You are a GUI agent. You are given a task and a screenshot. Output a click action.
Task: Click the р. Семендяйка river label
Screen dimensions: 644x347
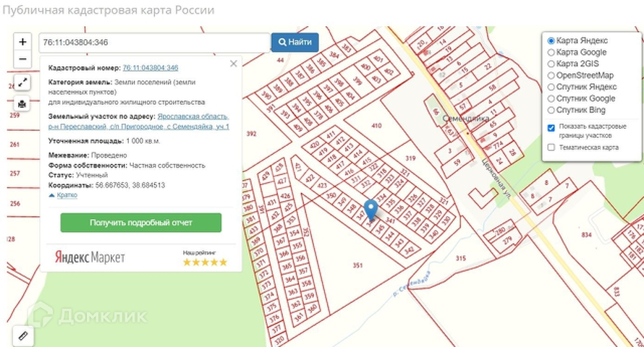pos(412,284)
